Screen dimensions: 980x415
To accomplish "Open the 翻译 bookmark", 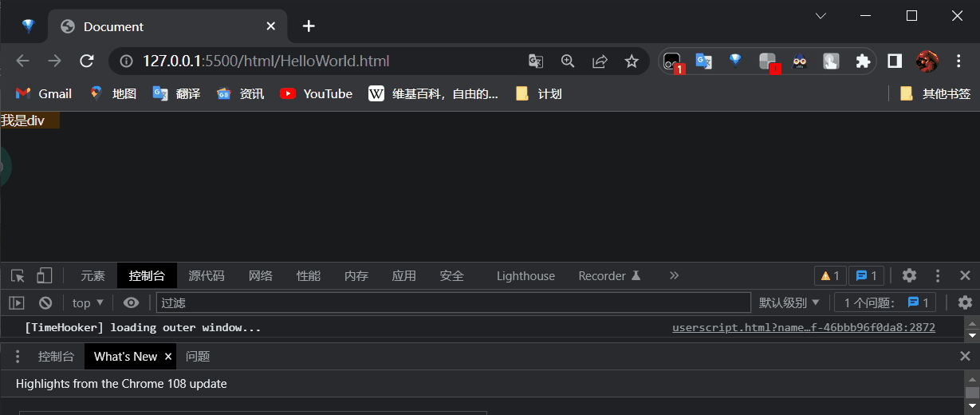I will (x=177, y=93).
